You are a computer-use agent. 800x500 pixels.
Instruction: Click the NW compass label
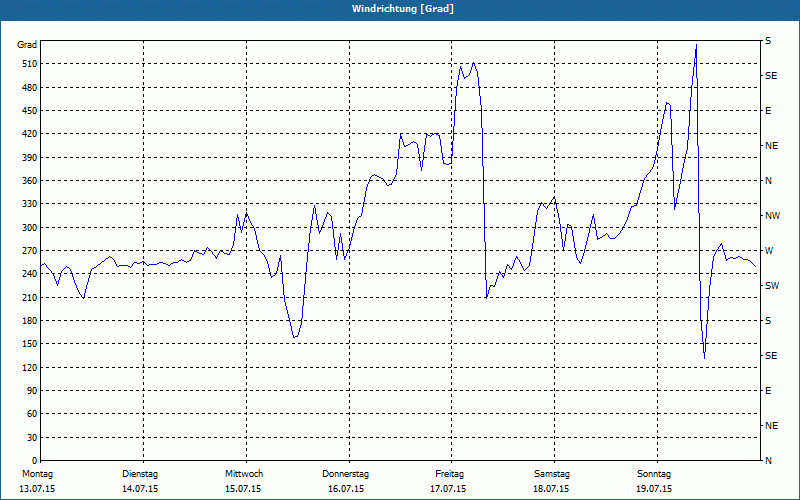pyautogui.click(x=772, y=216)
